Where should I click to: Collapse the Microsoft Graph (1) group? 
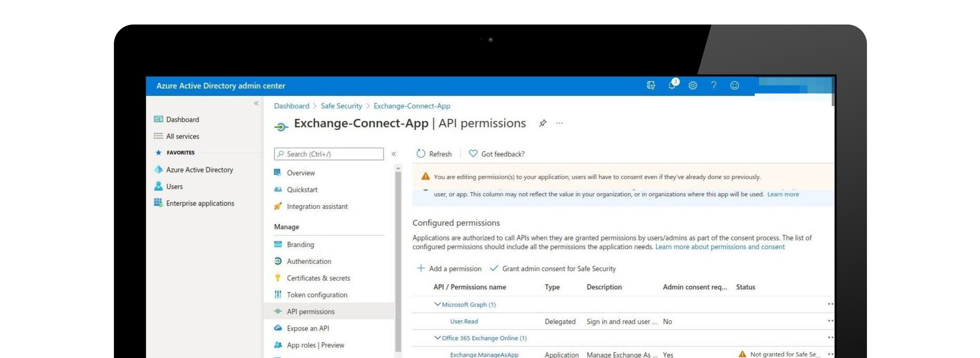(x=438, y=304)
